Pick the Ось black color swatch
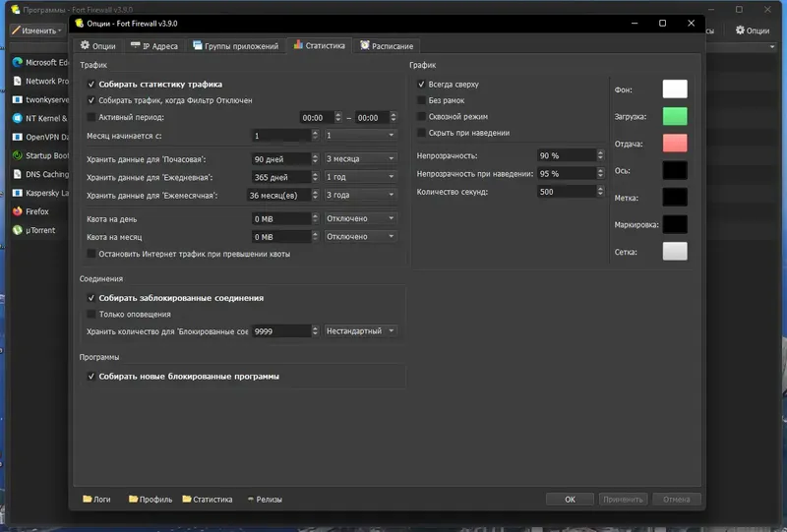Screen dimensions: 787x532 click(x=675, y=170)
